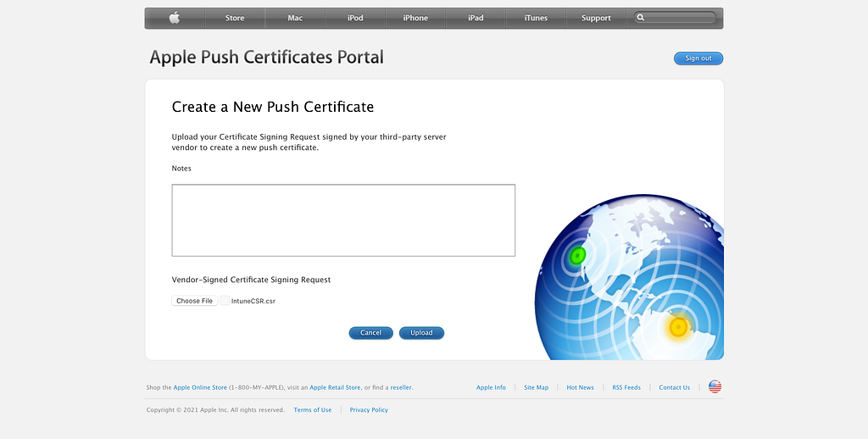Open the iPhone navigation tab
Image resolution: width=868 pixels, height=439 pixels.
[x=415, y=18]
